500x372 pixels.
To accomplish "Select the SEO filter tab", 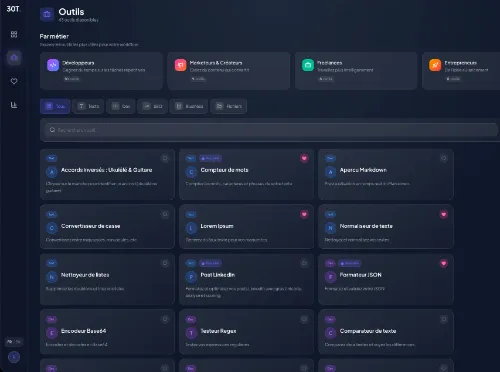I will click(x=152, y=106).
